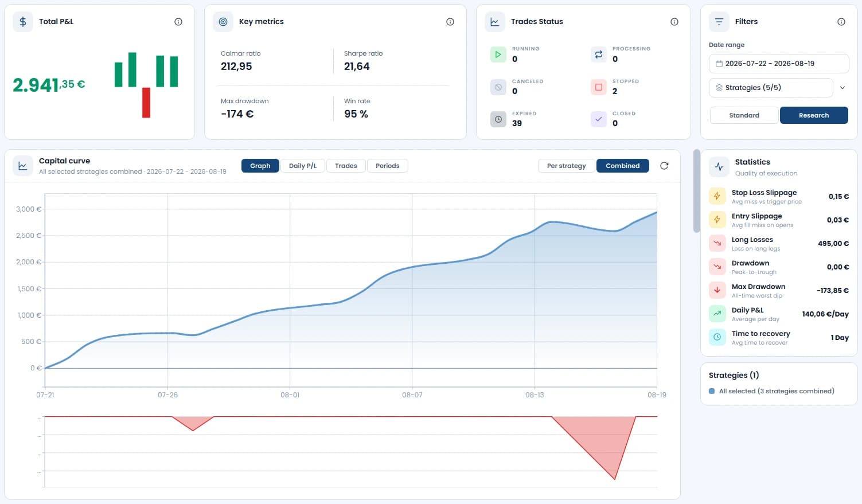
Task: Select the Graph tab
Action: click(x=260, y=166)
